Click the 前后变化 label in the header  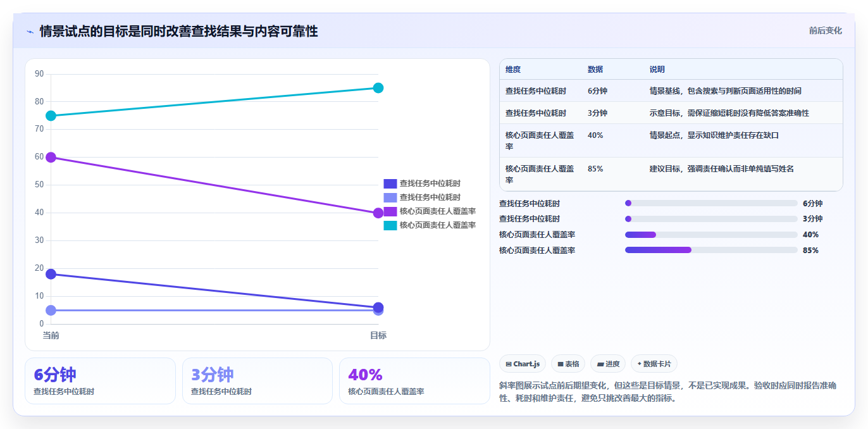pyautogui.click(x=825, y=30)
